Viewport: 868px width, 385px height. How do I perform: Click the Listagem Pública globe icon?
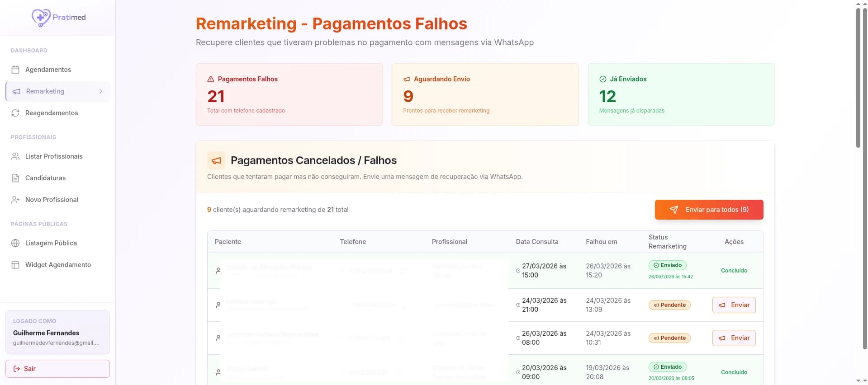pos(15,243)
